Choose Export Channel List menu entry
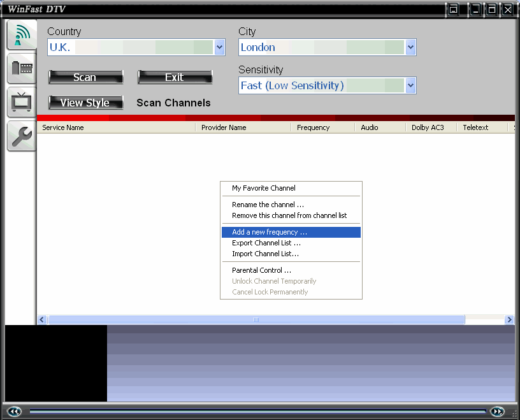This screenshot has width=520, height=420. (x=291, y=243)
